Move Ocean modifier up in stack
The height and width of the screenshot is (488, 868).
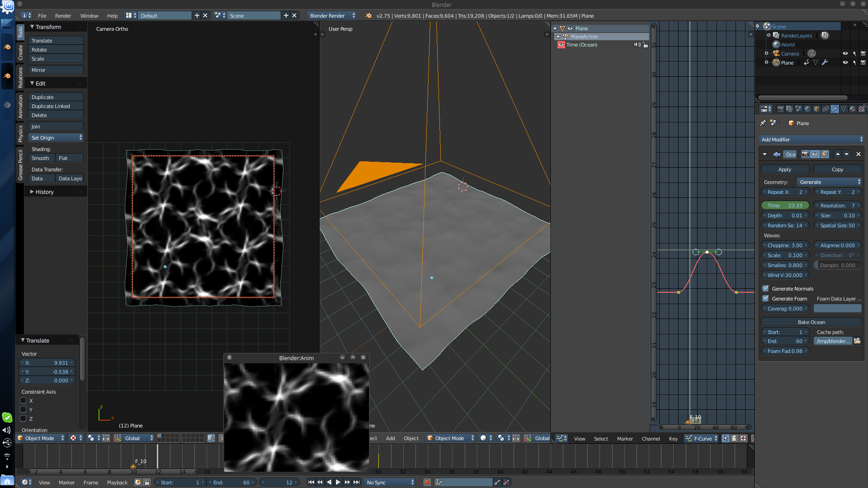click(838, 155)
